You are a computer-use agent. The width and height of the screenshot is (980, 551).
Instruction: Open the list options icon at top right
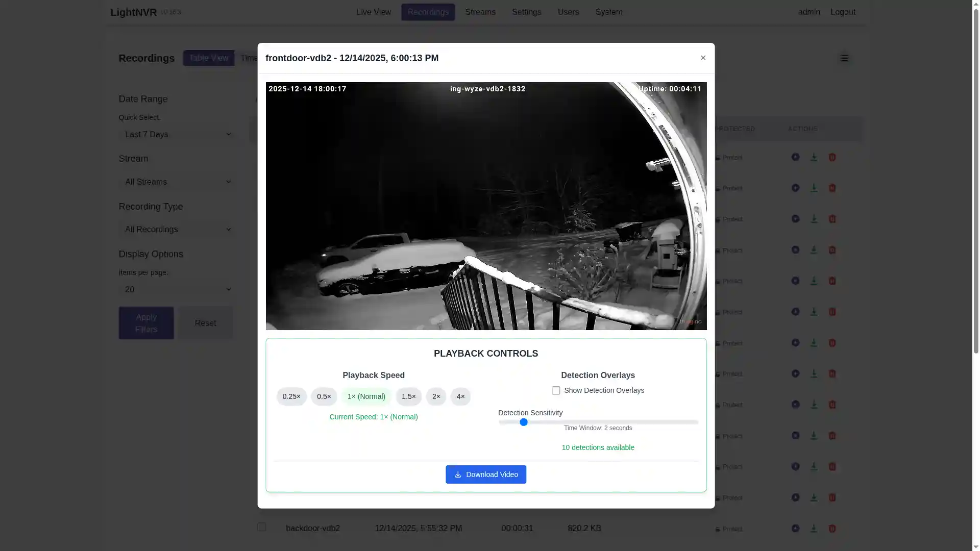coord(844,58)
